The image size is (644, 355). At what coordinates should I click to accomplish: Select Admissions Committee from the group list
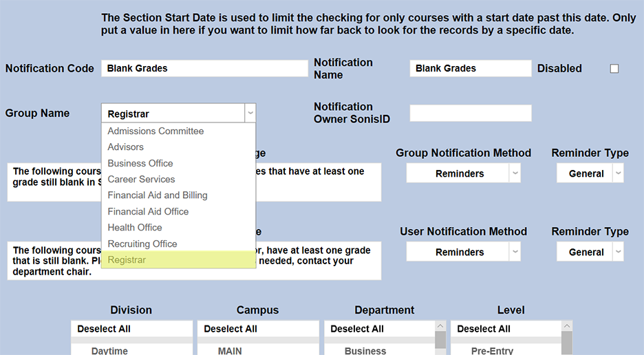155,131
